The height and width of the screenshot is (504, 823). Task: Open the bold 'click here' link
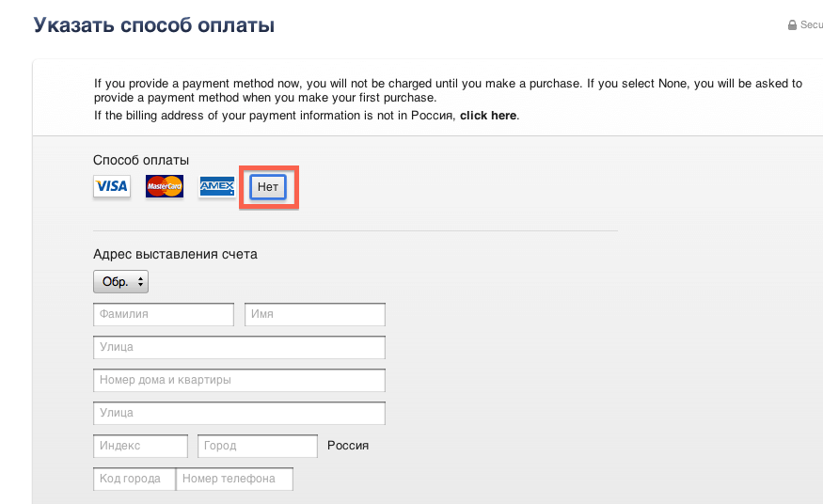coord(488,116)
